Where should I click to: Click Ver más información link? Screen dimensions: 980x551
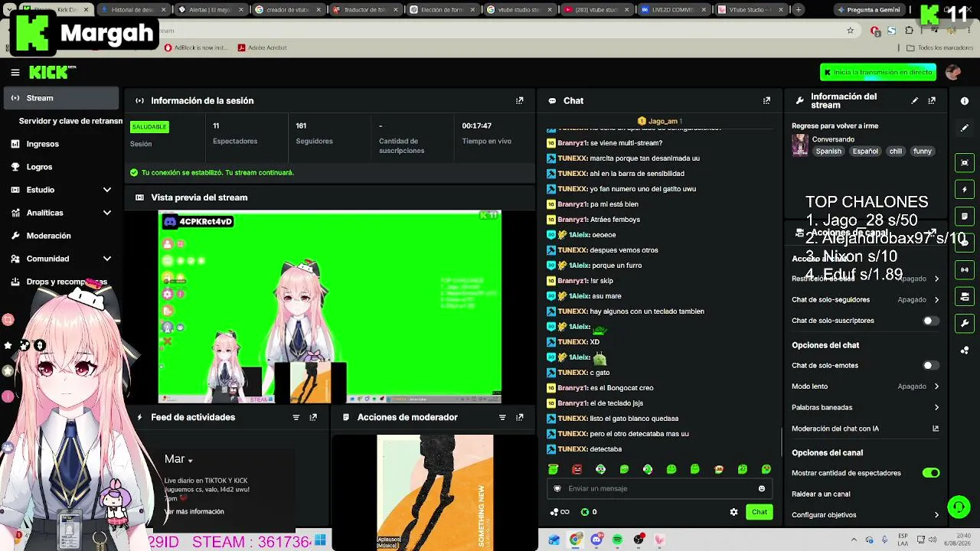pos(194,511)
